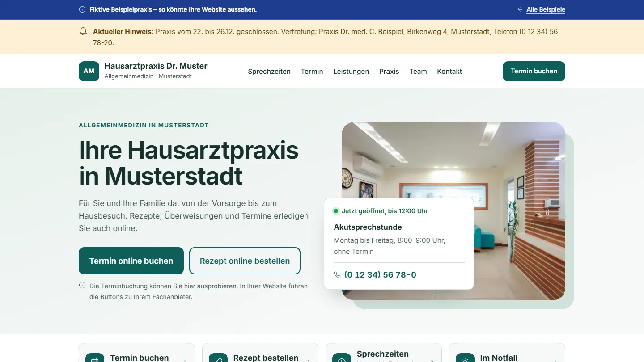
Task: Click the Ihre Hausarztpraxis in Musterstadt headline
Action: click(189, 163)
